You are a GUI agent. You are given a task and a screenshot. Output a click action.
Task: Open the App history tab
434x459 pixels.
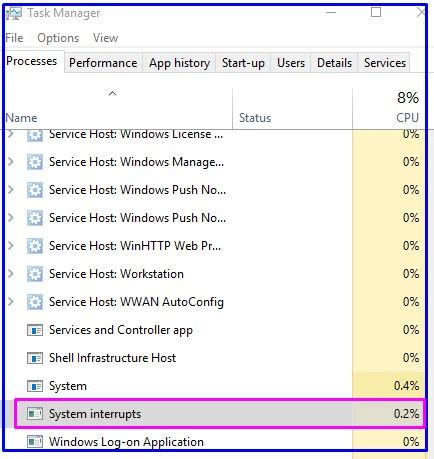[x=179, y=63]
